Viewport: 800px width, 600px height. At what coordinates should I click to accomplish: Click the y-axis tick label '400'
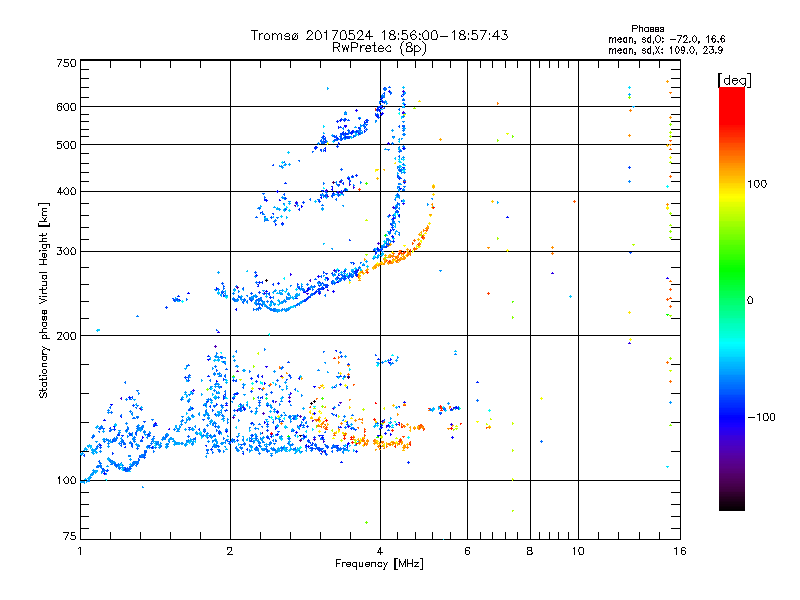point(66,191)
